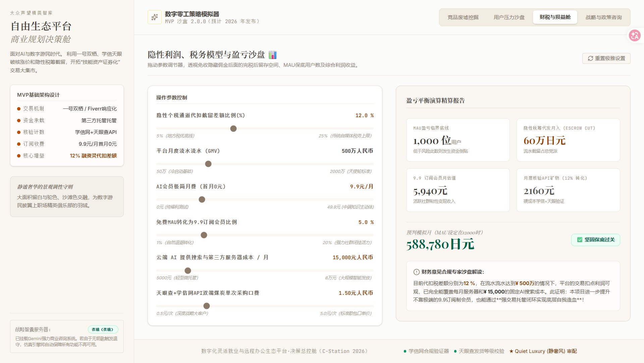This screenshot has width=644, height=363.
Task: Click the star icon before Quiet Luxury 审配
Action: click(511, 351)
